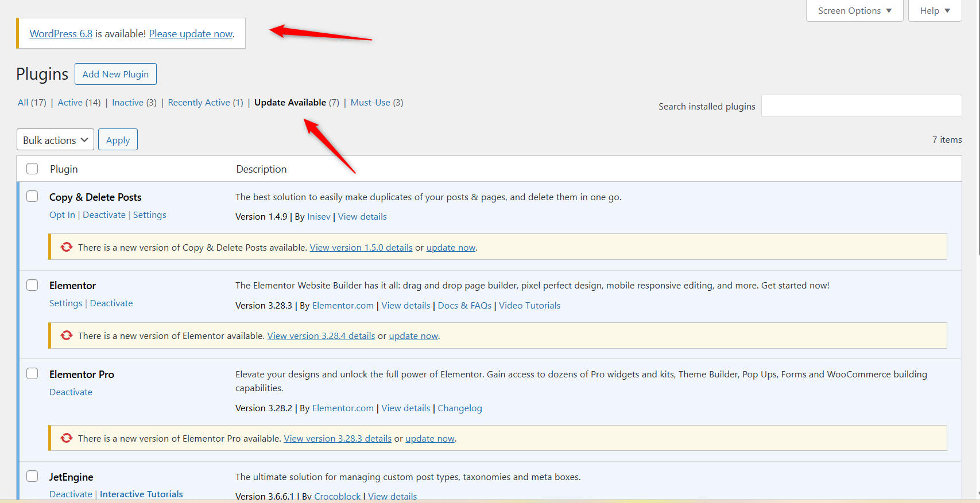This screenshot has width=980, height=503.
Task: Open Elementor Docs & FAQs
Action: 464,306
